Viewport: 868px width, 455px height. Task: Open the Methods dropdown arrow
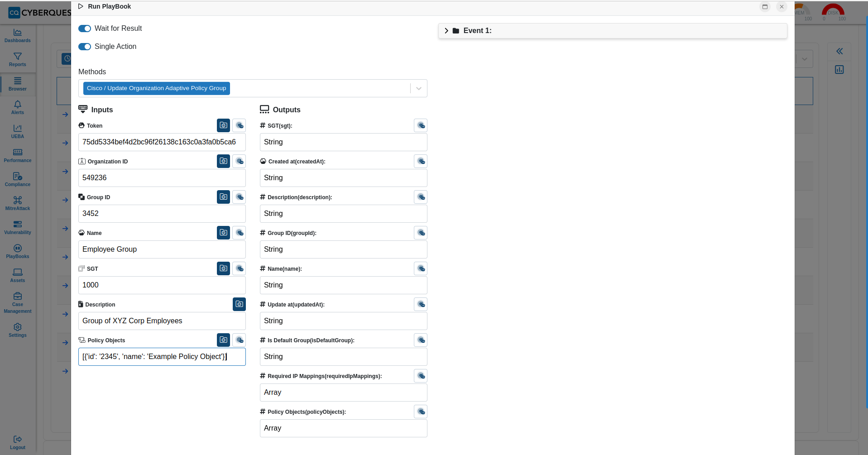coord(419,88)
